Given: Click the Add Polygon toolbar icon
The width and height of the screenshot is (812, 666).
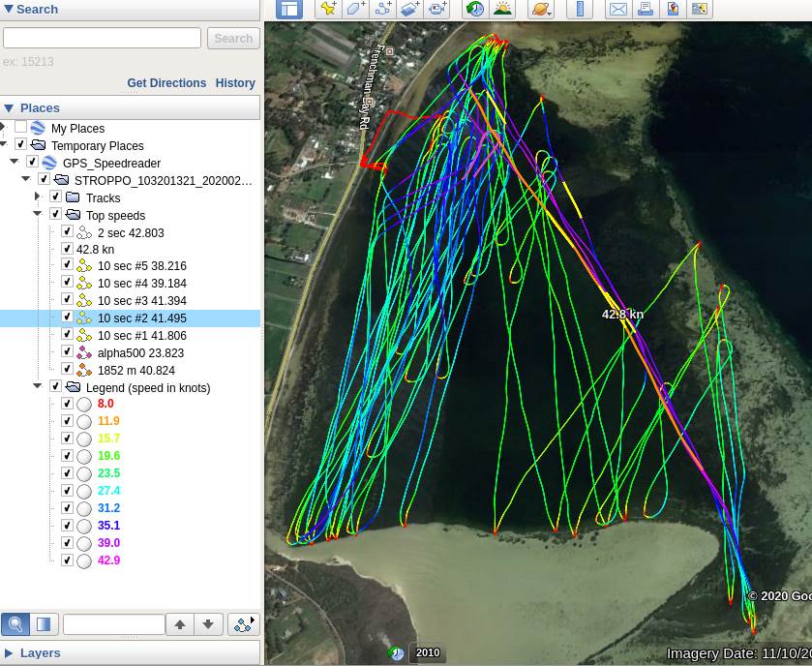Looking at the screenshot, I should pos(355,10).
